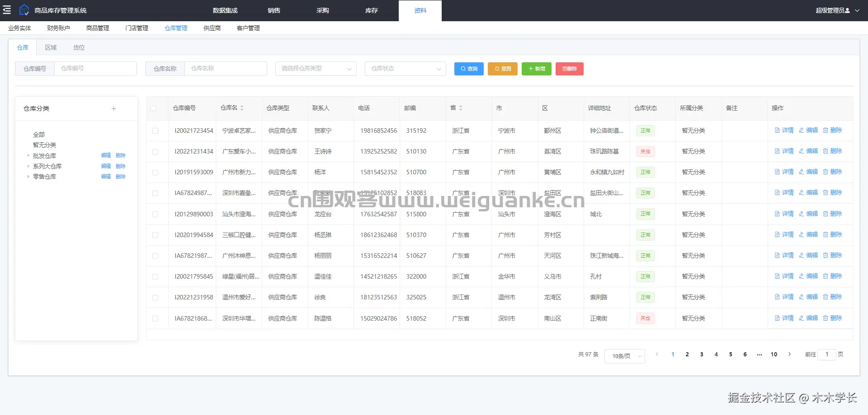This screenshot has width=868, height=415.
Task: Focus the 仓库编号 search field
Action: tap(95, 69)
